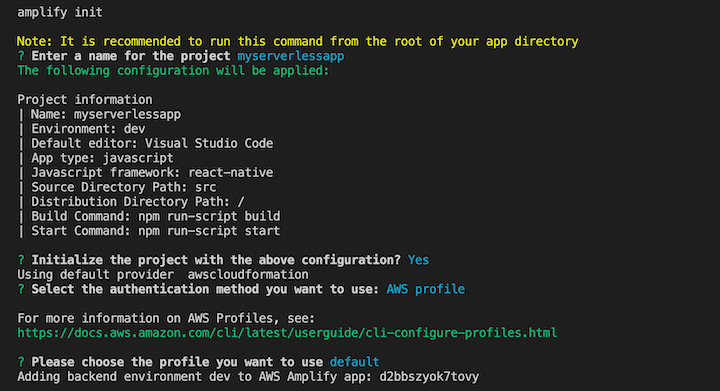Image resolution: width=720 pixels, height=391 pixels.
Task: Click the Amplify app ID 'd2bbszyok7tovy'
Action: click(x=429, y=377)
